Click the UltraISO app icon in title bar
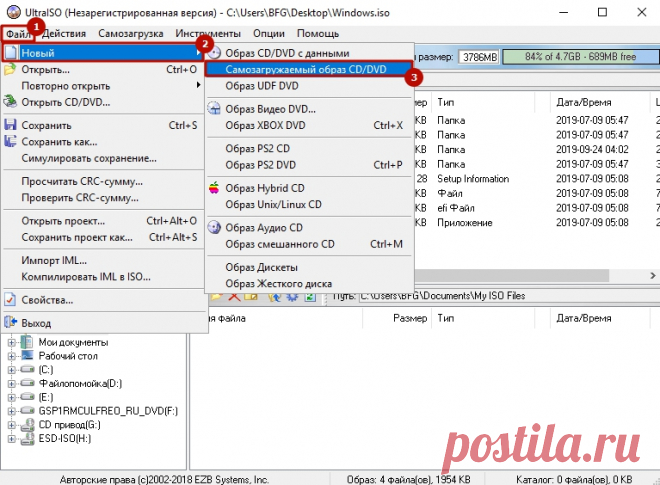Screen dimensions: 660x485 pos(13,12)
